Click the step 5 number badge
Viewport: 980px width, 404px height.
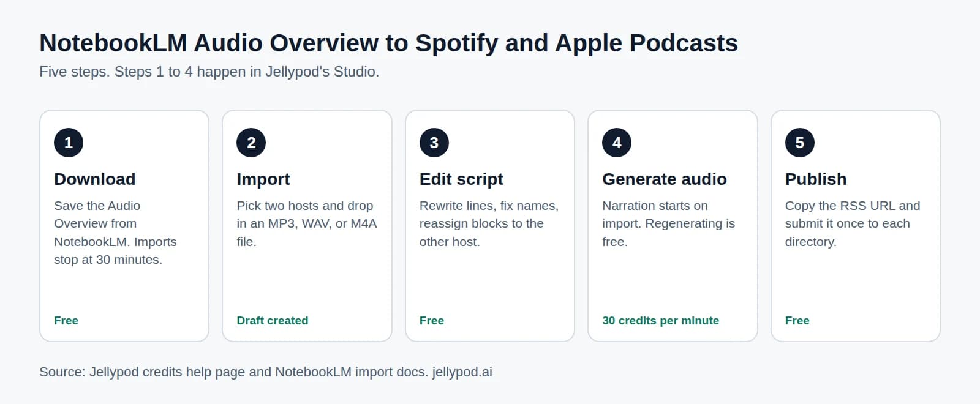(x=800, y=143)
